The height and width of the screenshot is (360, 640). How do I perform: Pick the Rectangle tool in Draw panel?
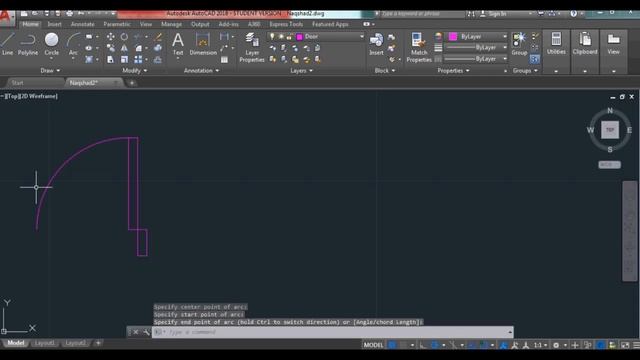pos(89,37)
